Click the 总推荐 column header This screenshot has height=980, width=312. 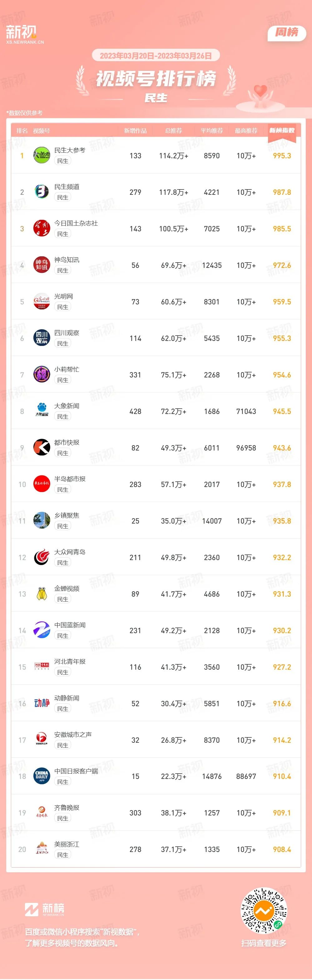174,131
